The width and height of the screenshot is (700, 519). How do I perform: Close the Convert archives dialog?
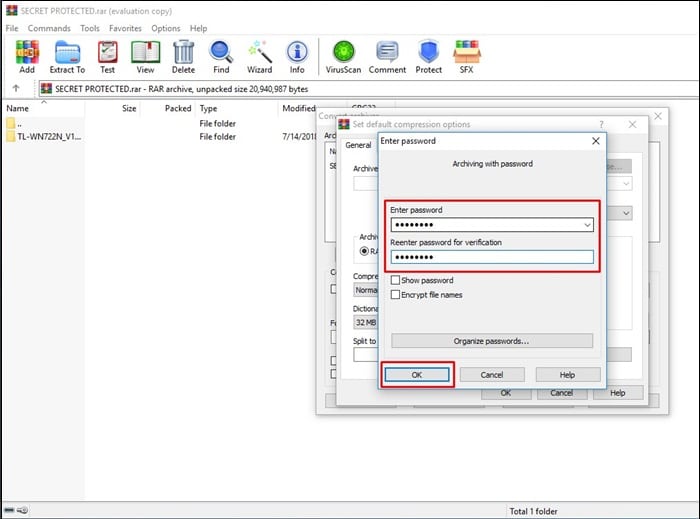tap(658, 116)
